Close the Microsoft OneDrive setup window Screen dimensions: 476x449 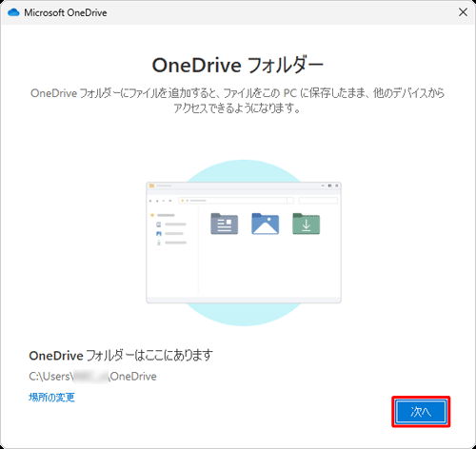[463, 12]
